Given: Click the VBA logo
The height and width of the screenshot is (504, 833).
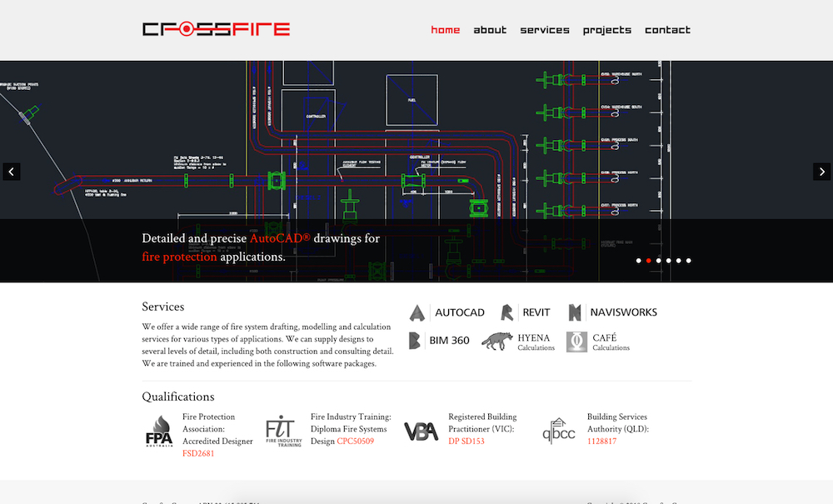Looking at the screenshot, I should point(421,432).
